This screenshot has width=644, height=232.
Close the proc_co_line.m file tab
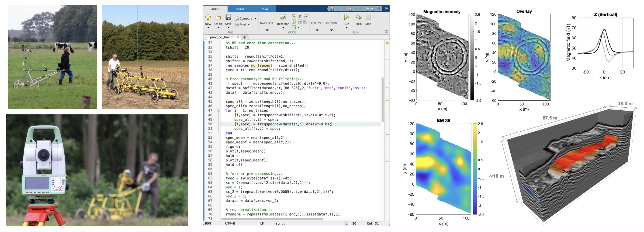[x=238, y=37]
